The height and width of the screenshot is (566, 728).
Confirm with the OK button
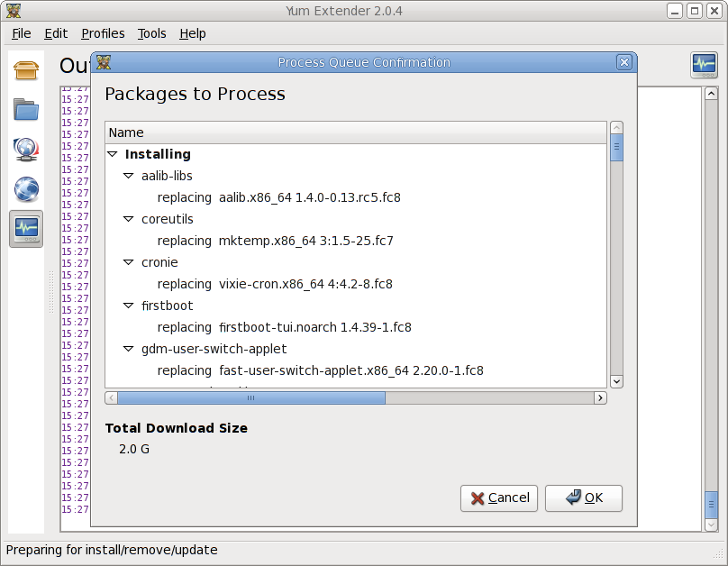pyautogui.click(x=584, y=498)
